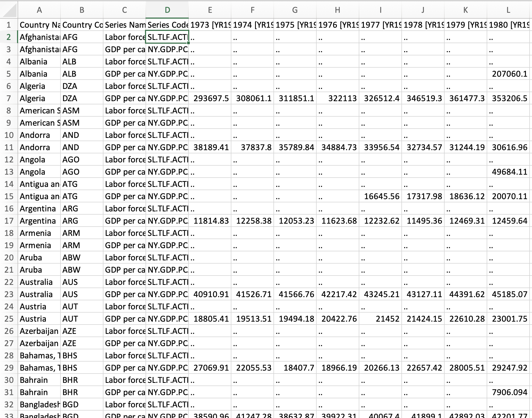Viewport: 532px width, 418px height.
Task: Select column D header
Action: (x=167, y=10)
